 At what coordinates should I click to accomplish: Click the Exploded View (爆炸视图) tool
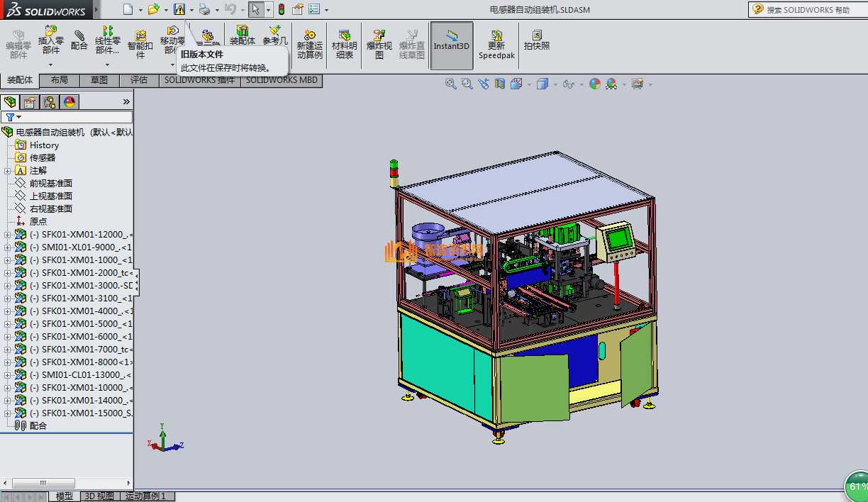point(379,45)
